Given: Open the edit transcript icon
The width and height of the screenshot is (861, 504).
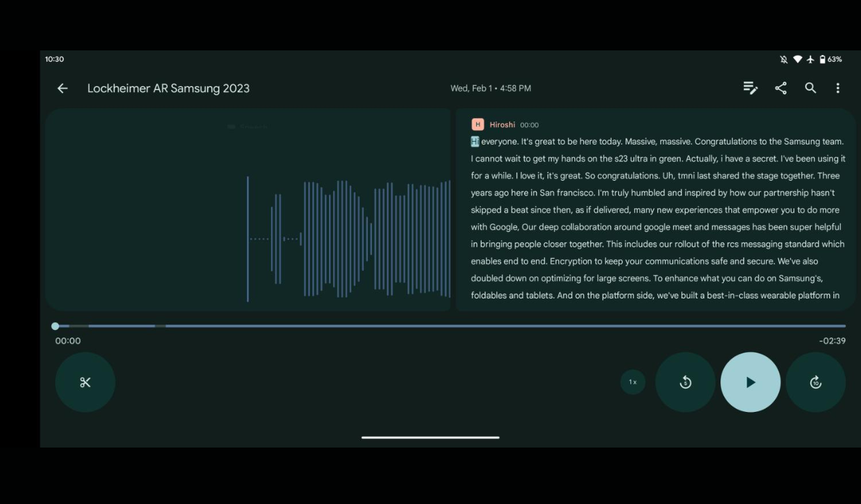Looking at the screenshot, I should click(750, 88).
